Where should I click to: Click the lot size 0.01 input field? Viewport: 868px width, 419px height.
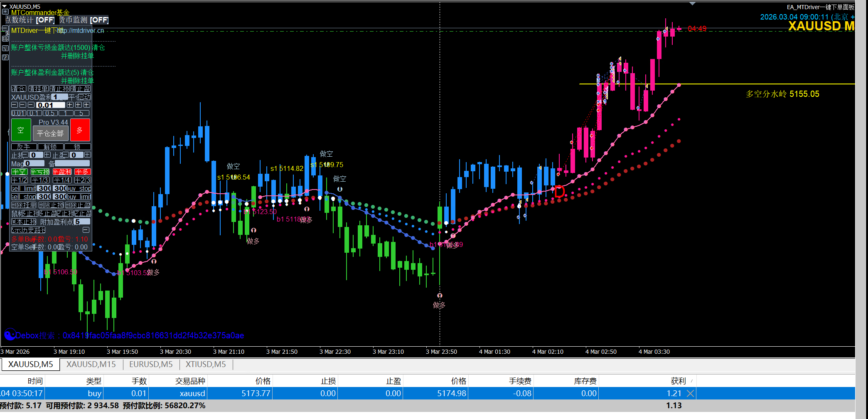50,105
